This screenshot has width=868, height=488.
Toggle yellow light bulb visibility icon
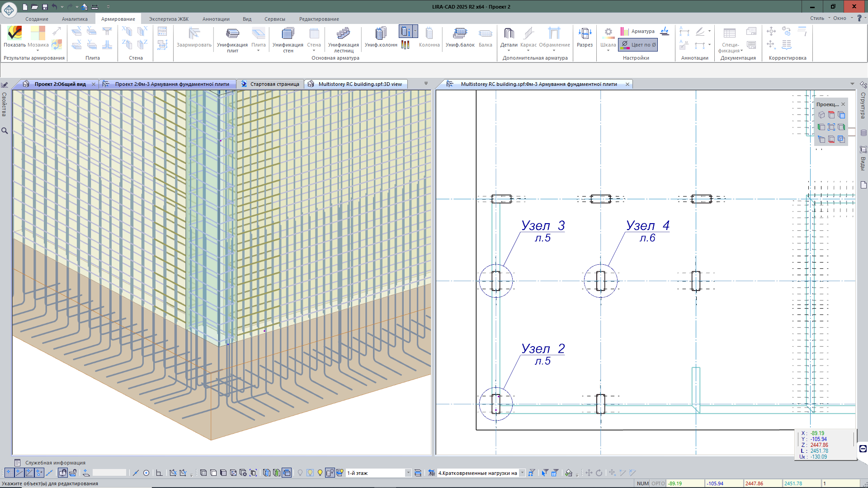tap(320, 473)
